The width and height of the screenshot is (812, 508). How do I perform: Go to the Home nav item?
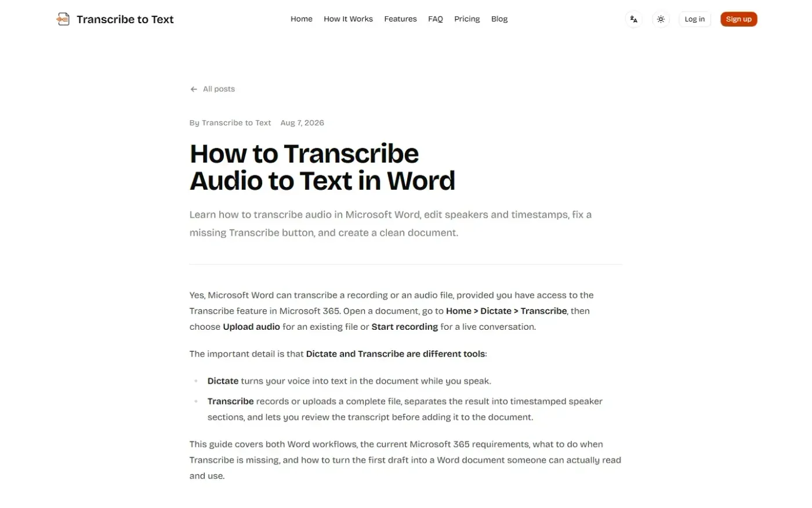point(302,19)
